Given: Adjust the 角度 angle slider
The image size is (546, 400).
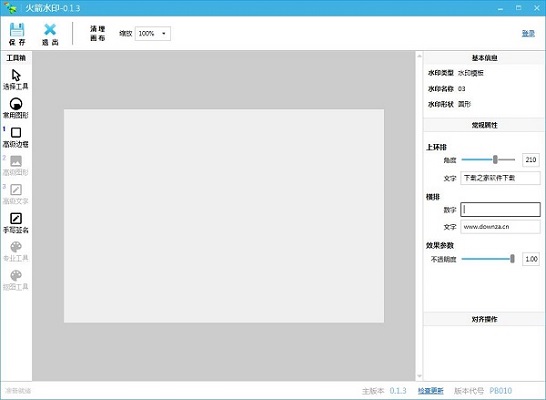Looking at the screenshot, I should pyautogui.click(x=488, y=160).
